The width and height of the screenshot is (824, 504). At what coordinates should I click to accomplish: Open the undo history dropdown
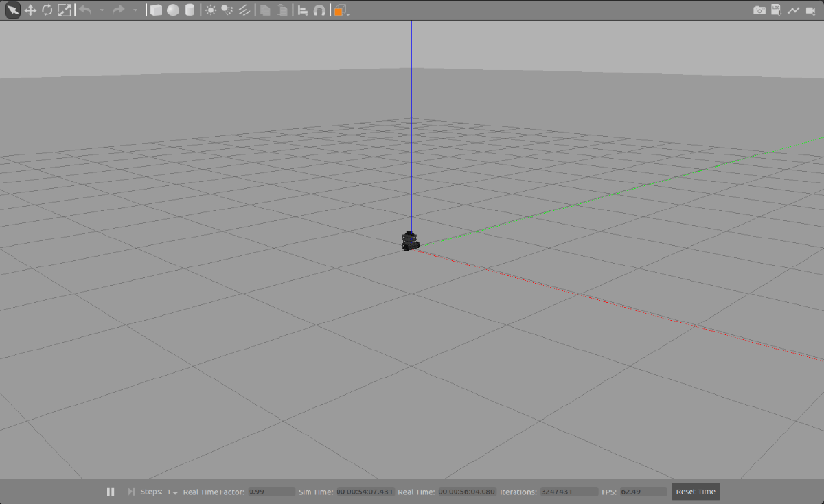coord(102,10)
